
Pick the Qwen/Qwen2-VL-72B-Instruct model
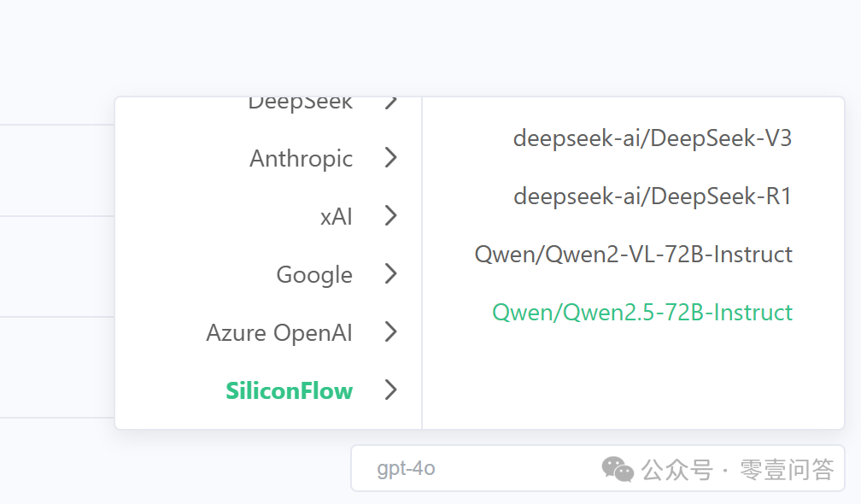tap(633, 255)
